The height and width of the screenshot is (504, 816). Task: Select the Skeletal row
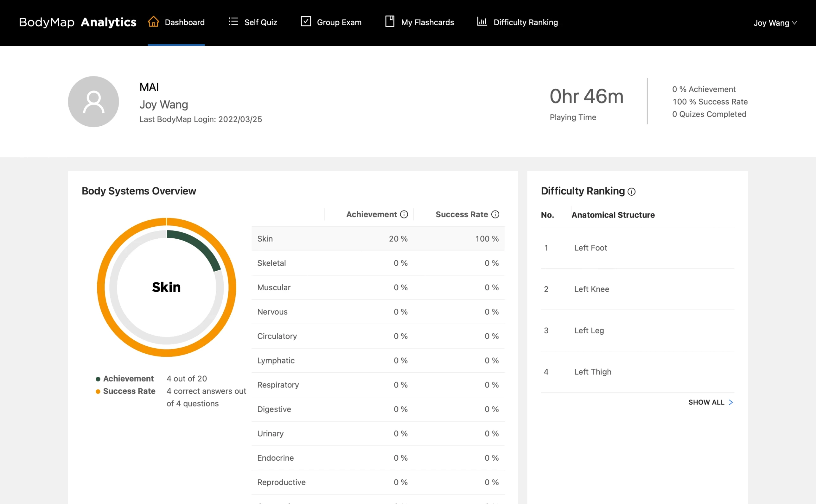pos(378,263)
